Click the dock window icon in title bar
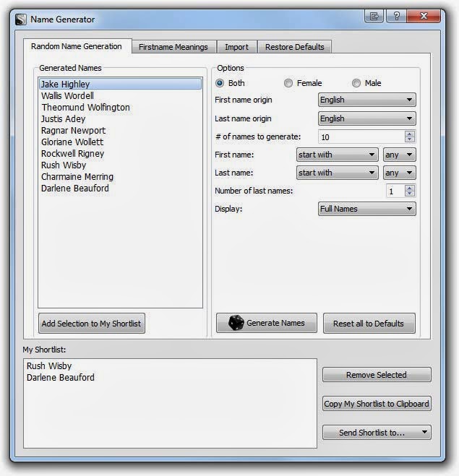 click(374, 16)
